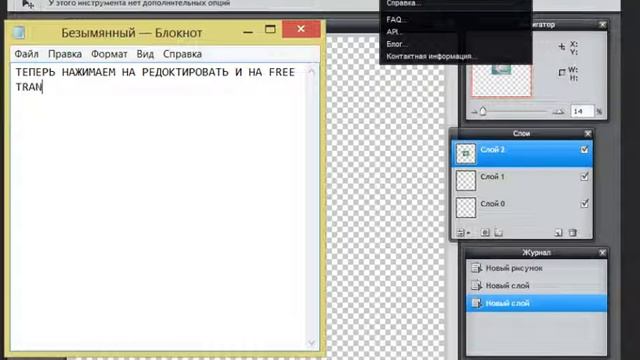Click Notepad scrollbar up arrow
The height and width of the screenshot is (360, 640).
pyautogui.click(x=311, y=71)
